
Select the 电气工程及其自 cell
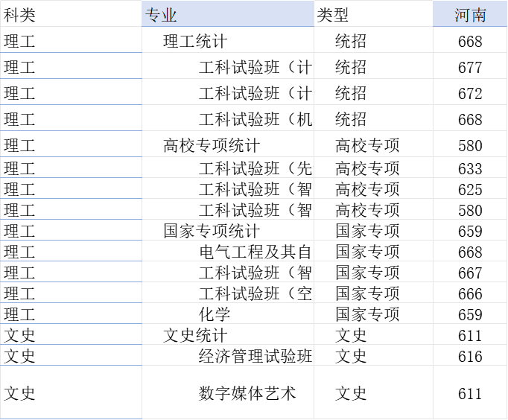pyautogui.click(x=255, y=252)
